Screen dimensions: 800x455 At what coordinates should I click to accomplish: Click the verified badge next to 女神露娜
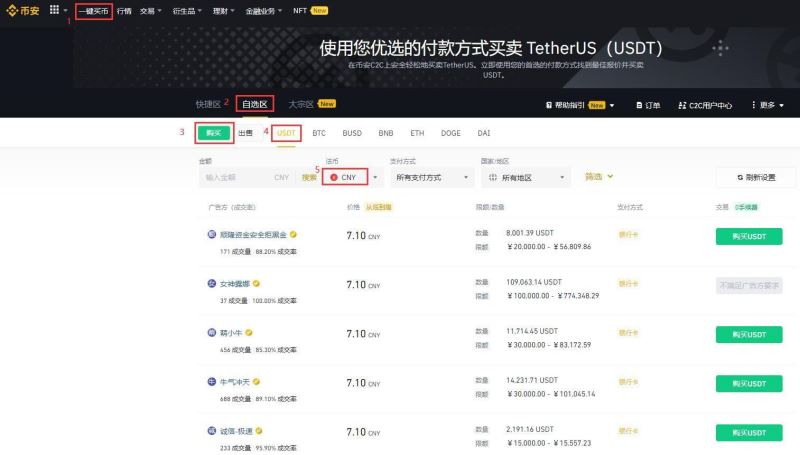pyautogui.click(x=256, y=284)
